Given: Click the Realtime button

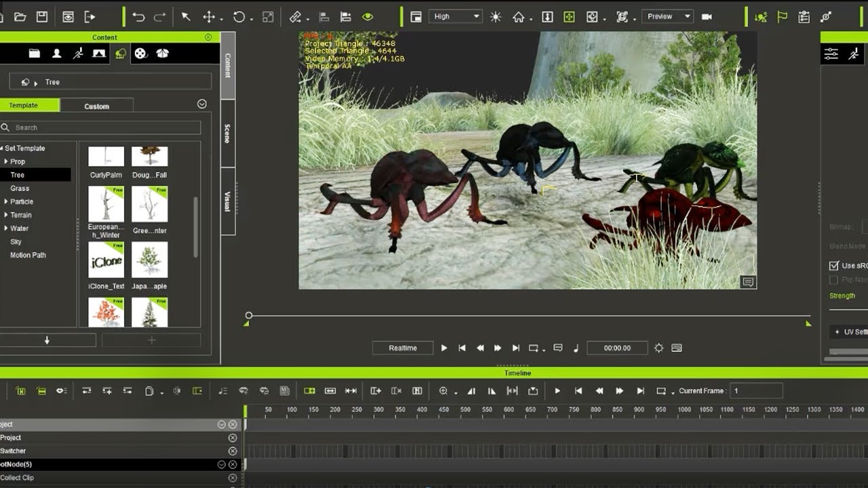Looking at the screenshot, I should [403, 348].
